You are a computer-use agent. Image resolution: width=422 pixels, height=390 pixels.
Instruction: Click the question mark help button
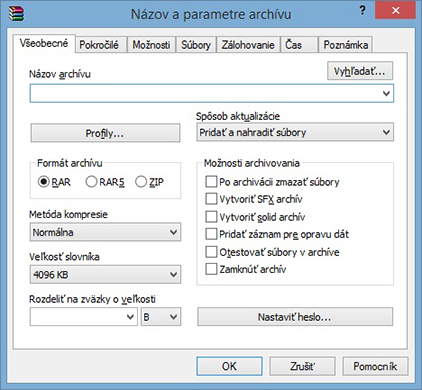[x=362, y=11]
